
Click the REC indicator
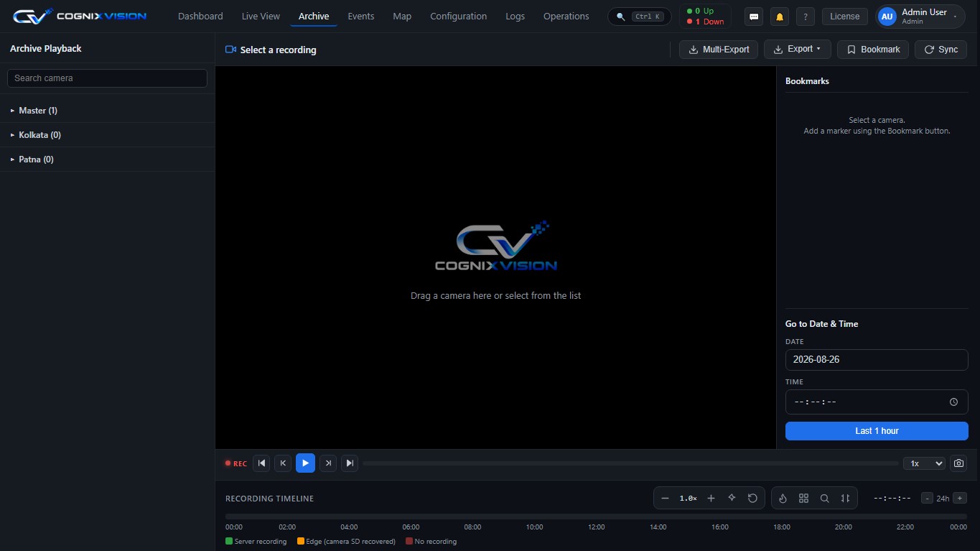(235, 464)
